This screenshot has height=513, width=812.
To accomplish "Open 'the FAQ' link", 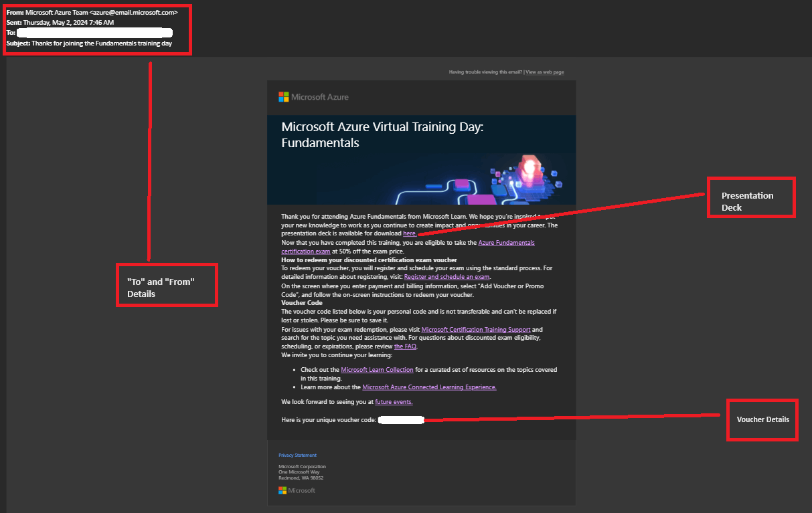I will (x=406, y=346).
